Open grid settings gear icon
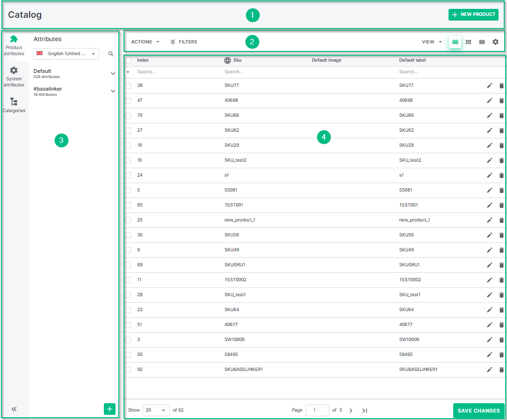This screenshot has width=507, height=420. point(495,42)
